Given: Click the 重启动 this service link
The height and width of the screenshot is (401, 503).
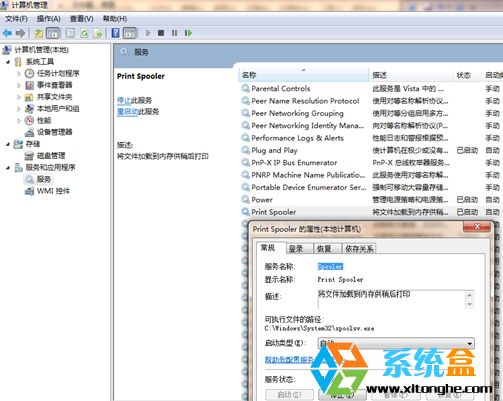Looking at the screenshot, I should pos(127,112).
